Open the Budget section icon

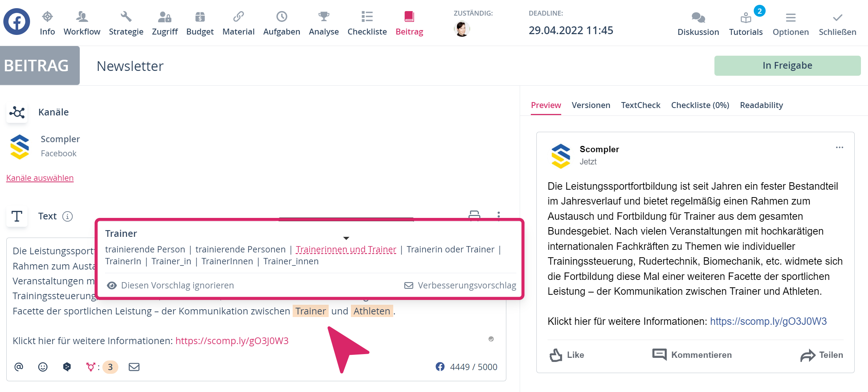pyautogui.click(x=200, y=17)
